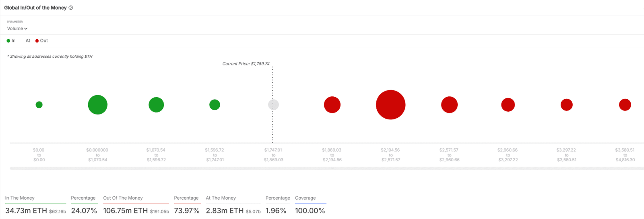Click the red bubble for $2,960.66 to $3,297.22
This screenshot has width=644, height=219.
pyautogui.click(x=508, y=105)
